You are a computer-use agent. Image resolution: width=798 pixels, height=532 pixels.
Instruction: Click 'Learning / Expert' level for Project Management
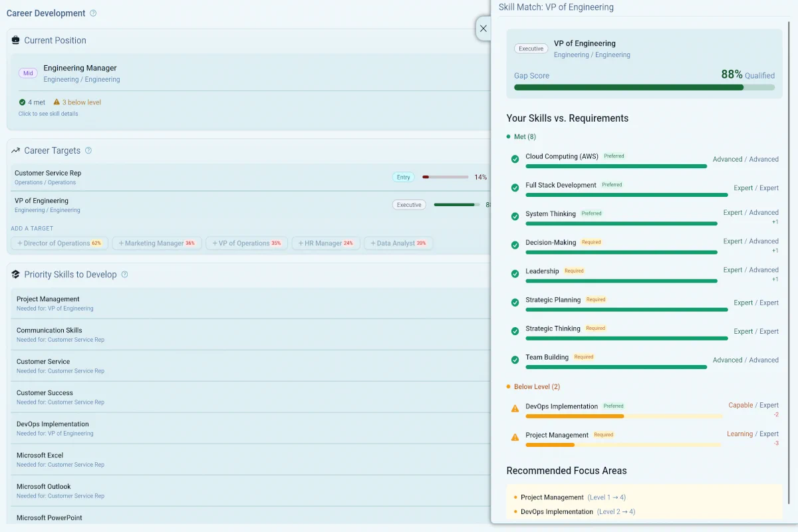click(x=753, y=434)
